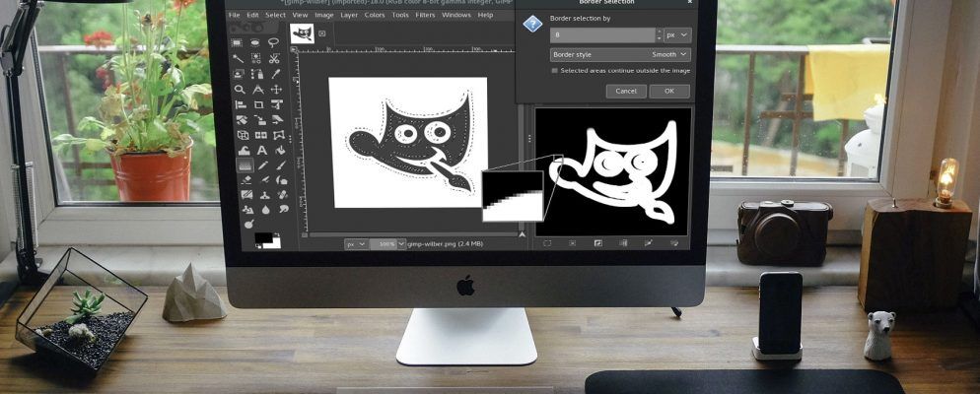Select the Rotate tool
Viewport: 980px width, 394px height.
241,120
